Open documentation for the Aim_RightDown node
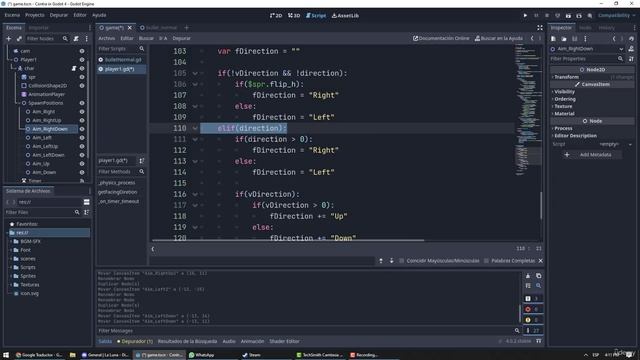The image size is (640, 360). (x=631, y=49)
